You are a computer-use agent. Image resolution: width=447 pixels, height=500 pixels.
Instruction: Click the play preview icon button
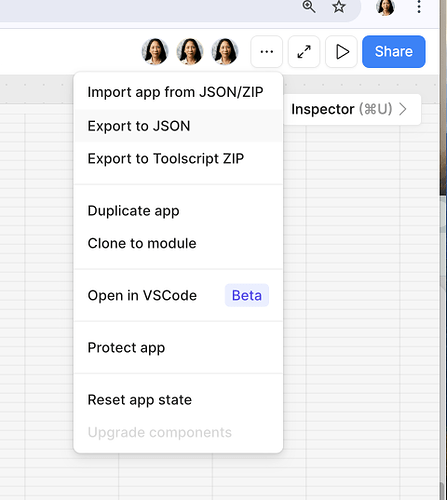click(341, 52)
